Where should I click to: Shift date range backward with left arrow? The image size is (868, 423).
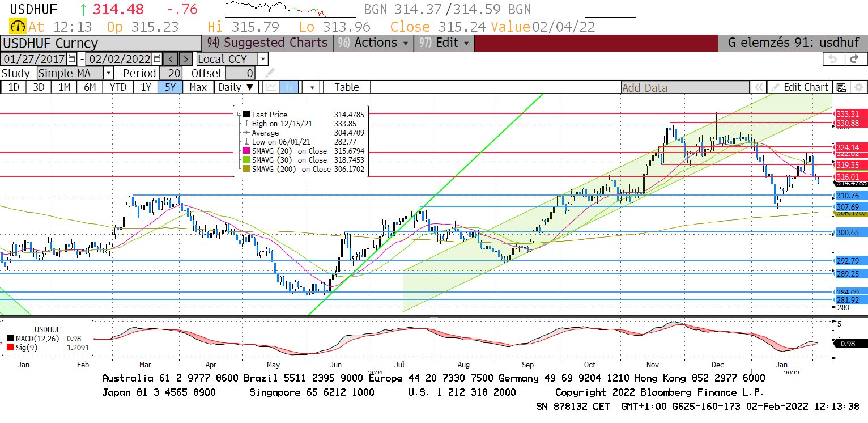pyautogui.click(x=171, y=59)
